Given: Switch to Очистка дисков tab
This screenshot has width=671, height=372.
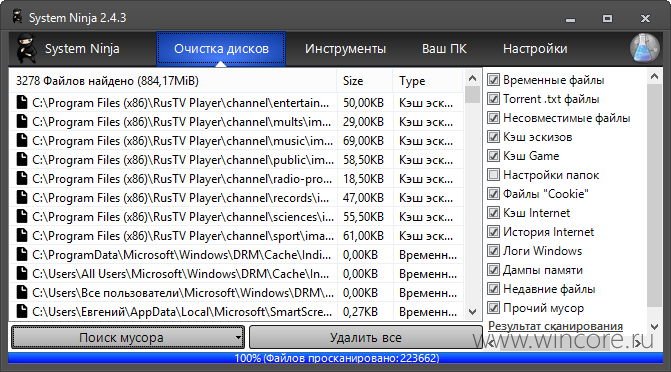Looking at the screenshot, I should 221,49.
